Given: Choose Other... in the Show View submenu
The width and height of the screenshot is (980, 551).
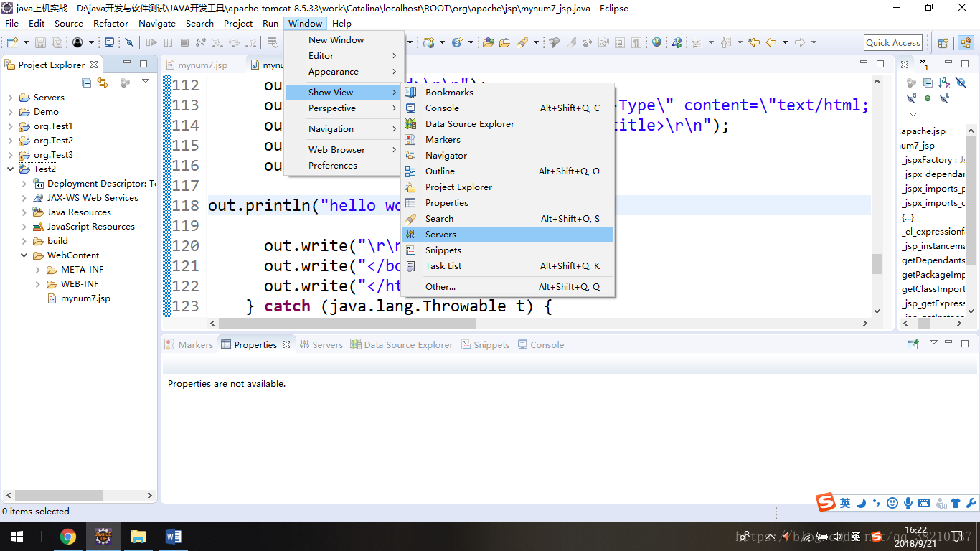Looking at the screenshot, I should 440,286.
